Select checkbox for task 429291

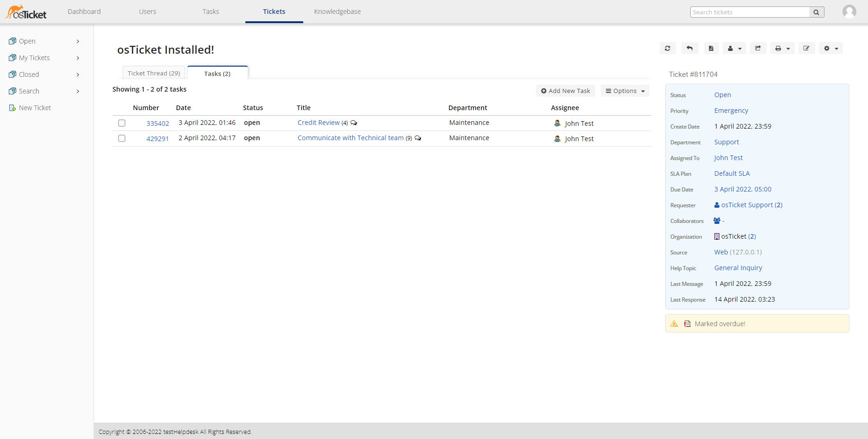click(x=122, y=138)
